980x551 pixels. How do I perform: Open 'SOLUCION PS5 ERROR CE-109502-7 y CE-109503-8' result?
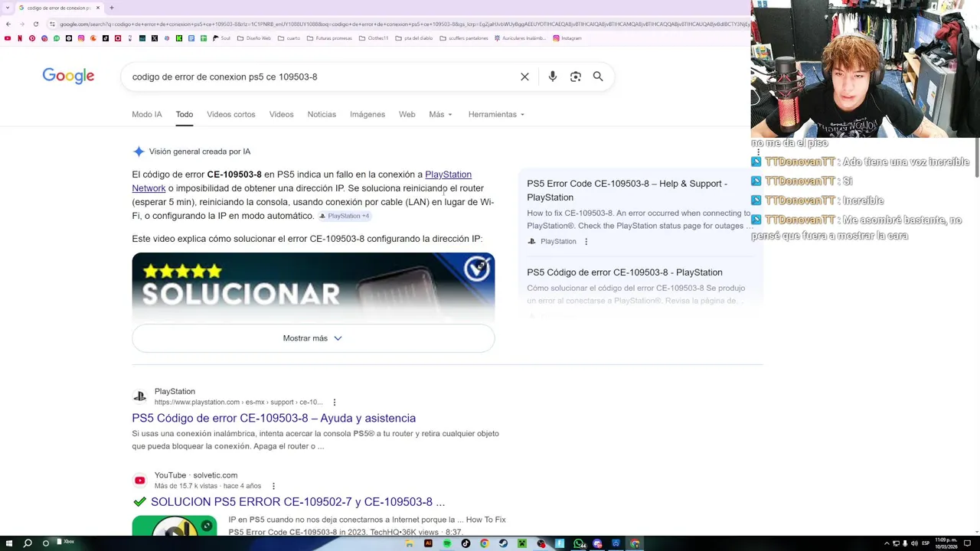click(298, 502)
